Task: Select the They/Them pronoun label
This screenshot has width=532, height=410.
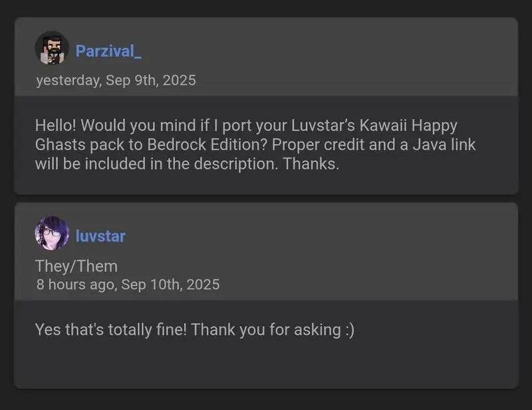Action: pyautogui.click(x=76, y=266)
